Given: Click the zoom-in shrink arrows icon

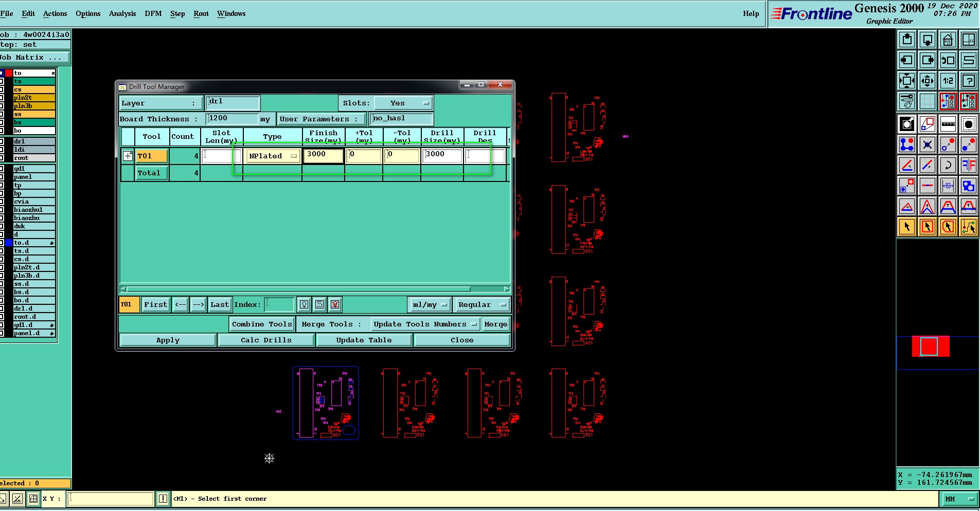Looking at the screenshot, I should pyautogui.click(x=927, y=81).
